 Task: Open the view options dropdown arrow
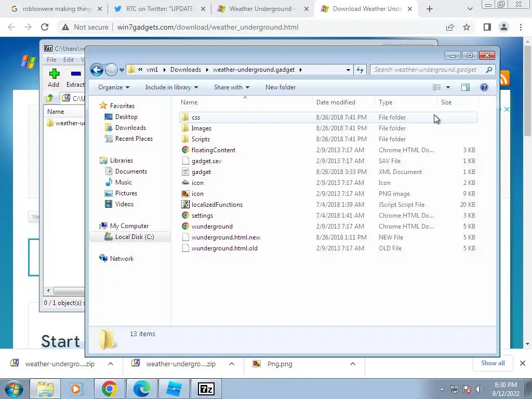click(x=448, y=87)
